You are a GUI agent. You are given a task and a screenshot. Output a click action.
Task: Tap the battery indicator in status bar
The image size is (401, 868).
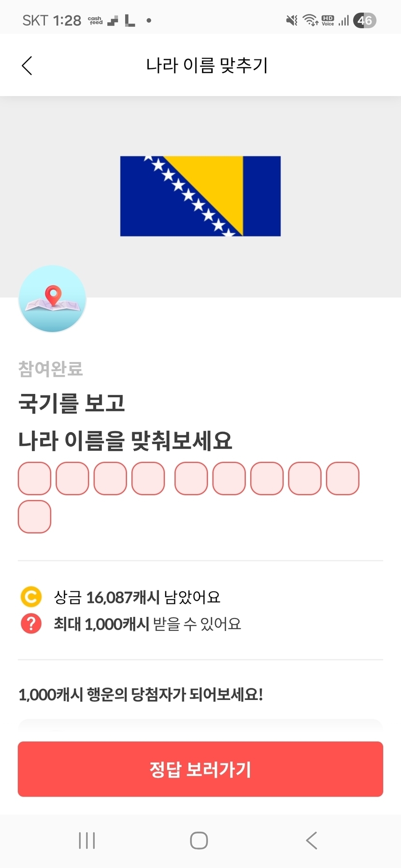coord(364,20)
